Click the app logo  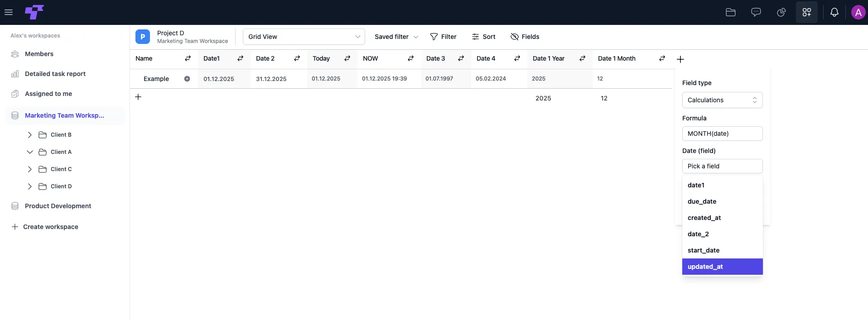point(34,12)
